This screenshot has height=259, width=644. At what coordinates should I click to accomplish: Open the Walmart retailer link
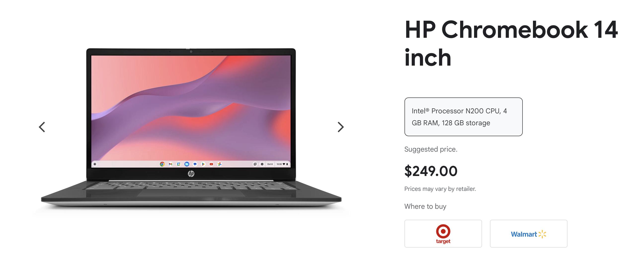point(528,233)
